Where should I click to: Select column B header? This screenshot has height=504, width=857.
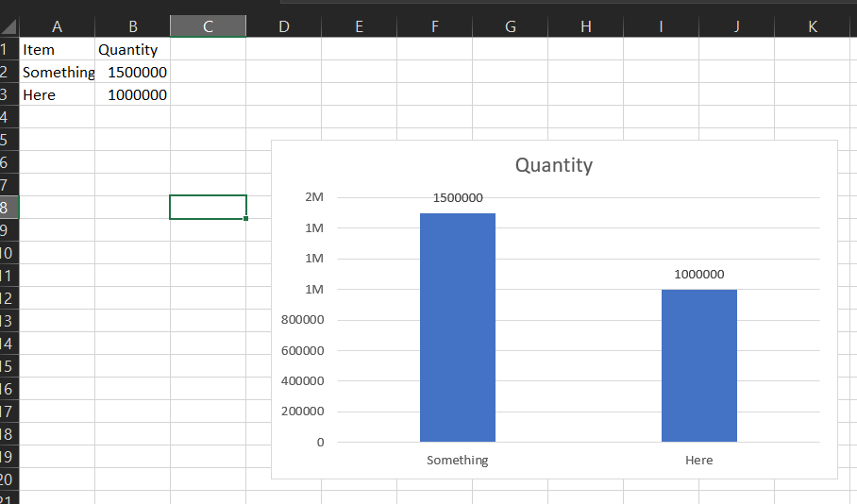pyautogui.click(x=133, y=26)
